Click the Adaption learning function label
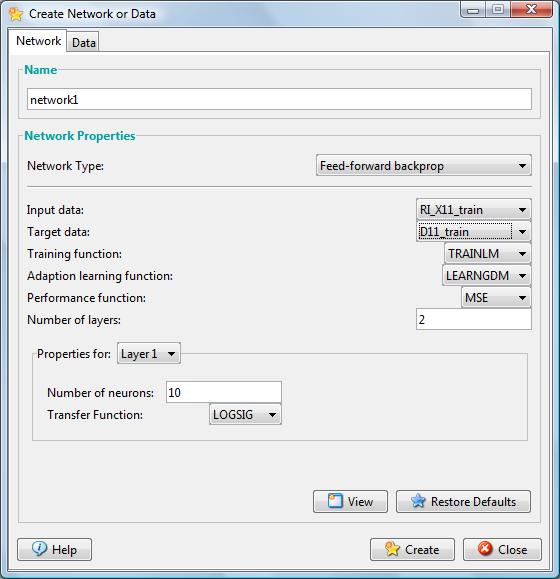560x579 pixels. pos(100,276)
